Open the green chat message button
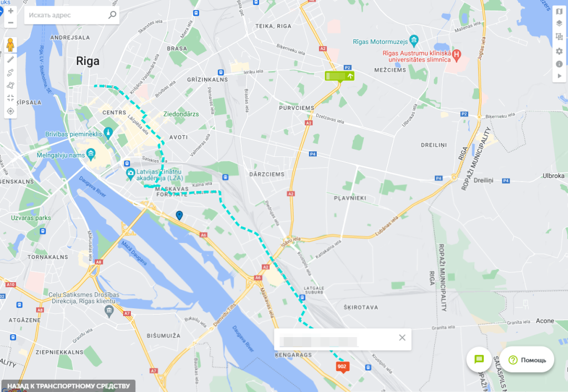Screen dimensions: 568x392 point(479,359)
